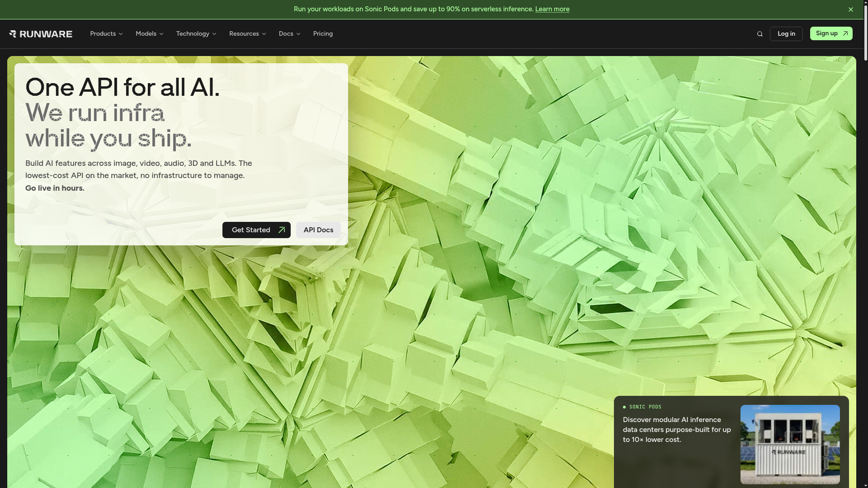
Task: Dismiss the Sonic Pods announcement banner
Action: pos(851,9)
